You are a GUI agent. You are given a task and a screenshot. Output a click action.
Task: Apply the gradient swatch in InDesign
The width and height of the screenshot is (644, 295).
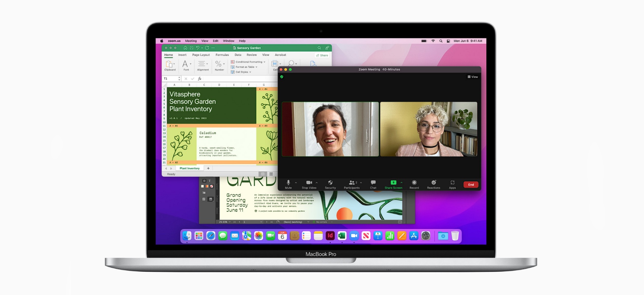click(x=207, y=186)
